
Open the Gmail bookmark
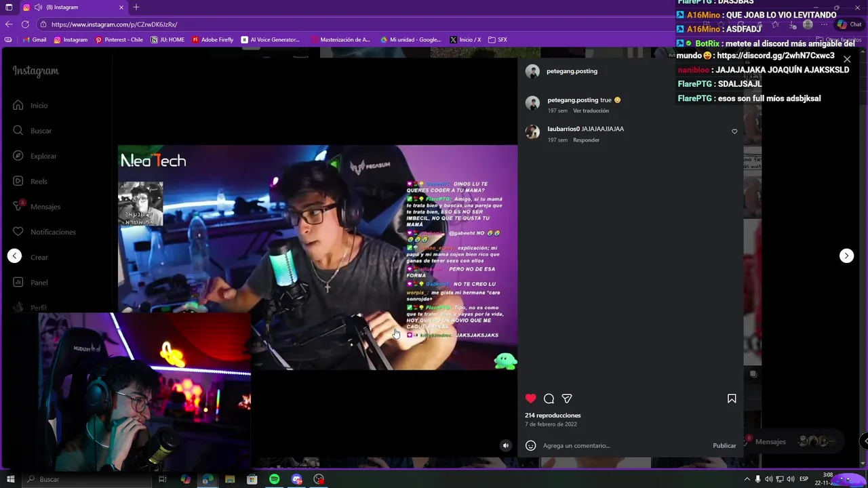point(34,40)
